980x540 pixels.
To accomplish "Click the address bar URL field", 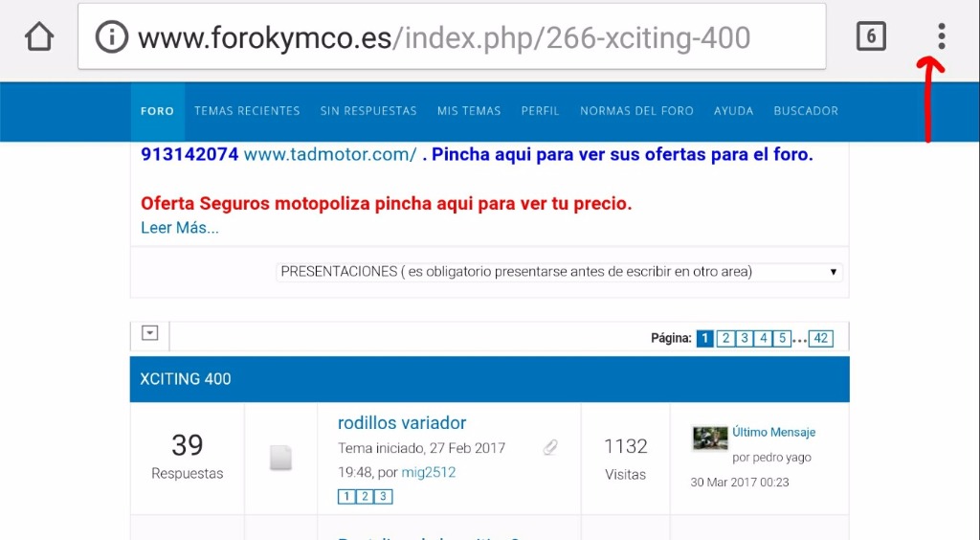I will click(452, 37).
